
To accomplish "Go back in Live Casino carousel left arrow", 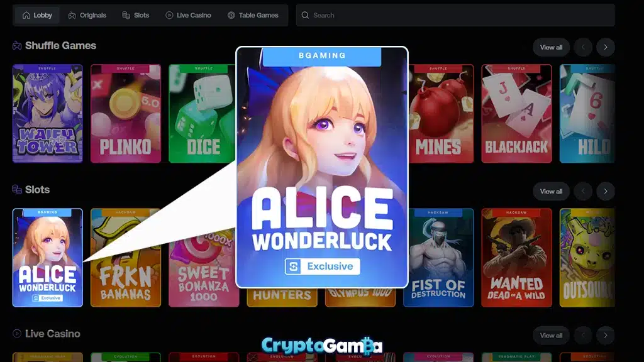I will coord(583,336).
